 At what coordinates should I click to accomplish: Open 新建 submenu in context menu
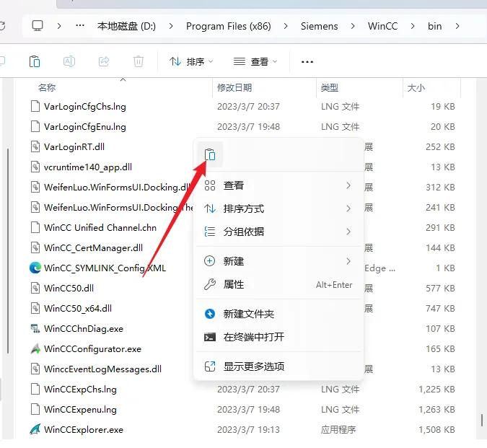(278, 261)
